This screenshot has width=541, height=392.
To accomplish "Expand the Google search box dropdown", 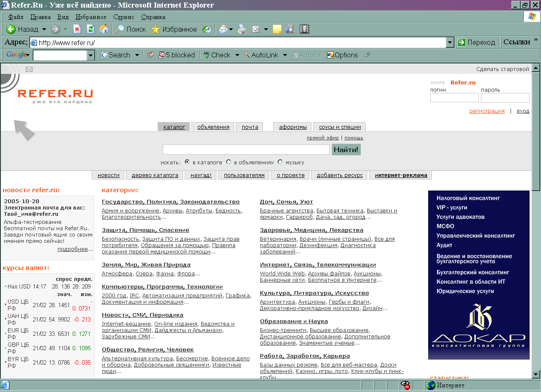I will pyautogui.click(x=91, y=55).
